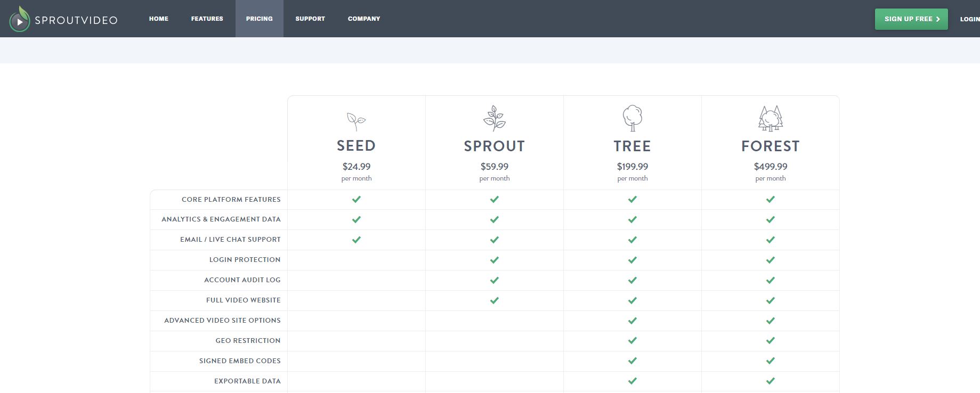
Task: Click the $499.99 price
Action: point(771,167)
